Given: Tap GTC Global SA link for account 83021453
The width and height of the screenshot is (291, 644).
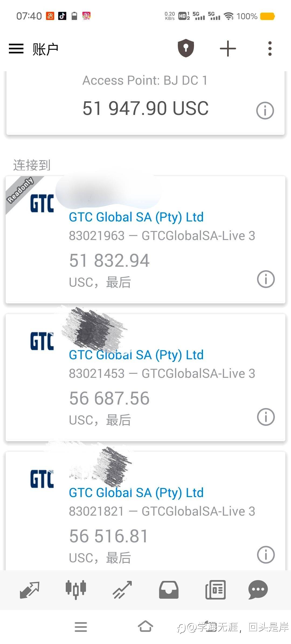Looking at the screenshot, I should click(x=136, y=355).
